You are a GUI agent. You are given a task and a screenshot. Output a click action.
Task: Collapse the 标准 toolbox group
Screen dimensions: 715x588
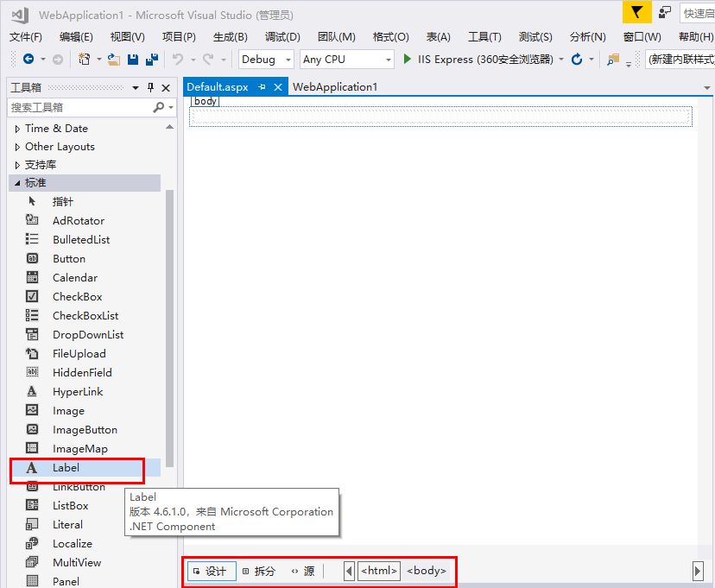17,183
